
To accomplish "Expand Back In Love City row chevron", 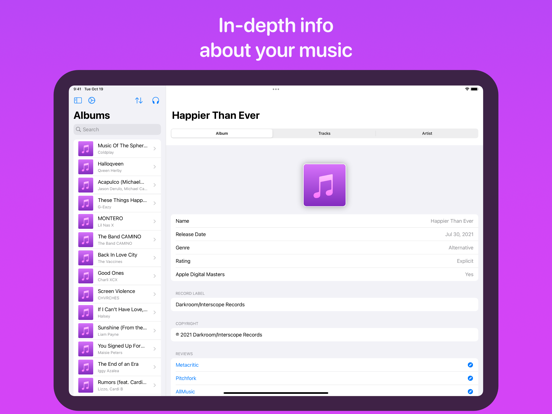I will 155,258.
